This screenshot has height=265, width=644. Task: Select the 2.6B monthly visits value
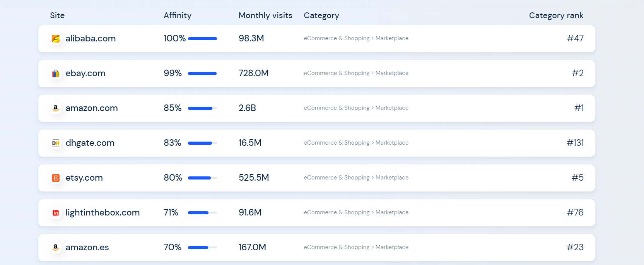(248, 108)
